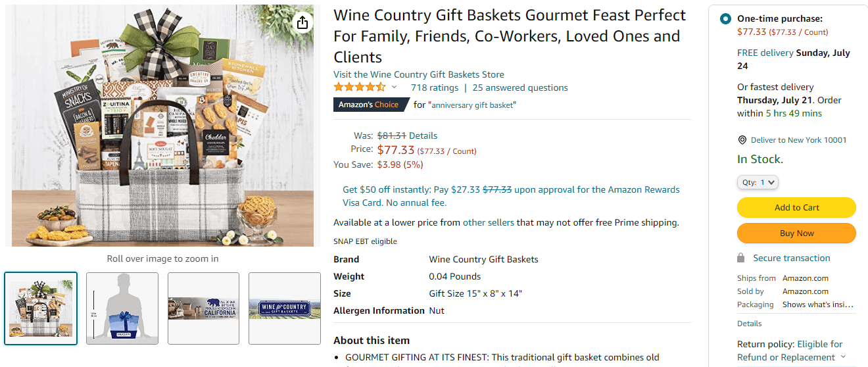Click the Add to Cart button
868x367 pixels.
796,207
